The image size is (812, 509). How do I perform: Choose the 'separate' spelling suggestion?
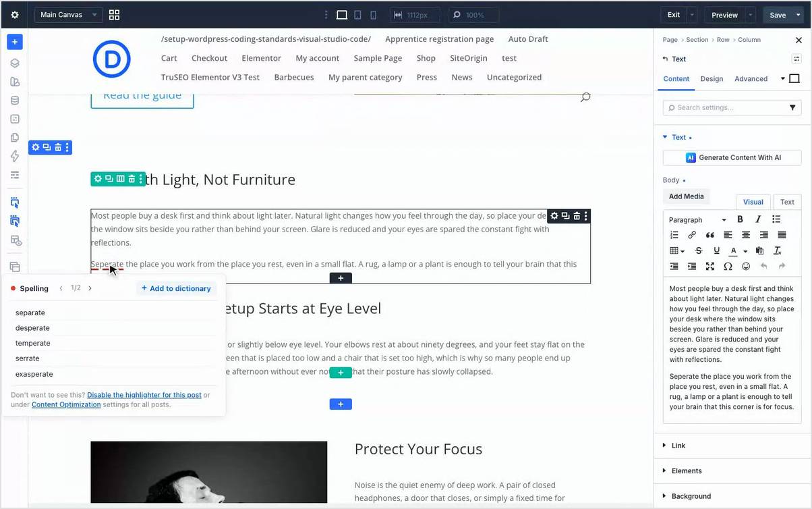pos(30,313)
